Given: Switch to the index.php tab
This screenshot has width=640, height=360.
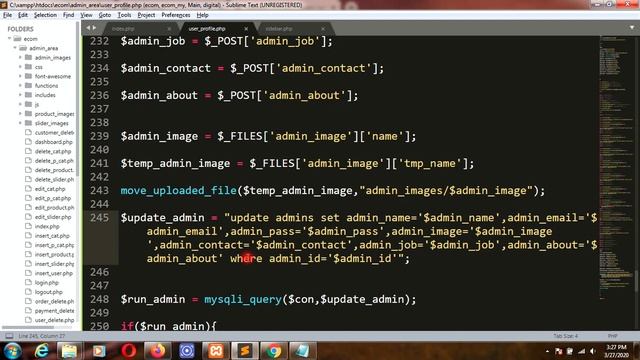Looking at the screenshot, I should coord(123,29).
